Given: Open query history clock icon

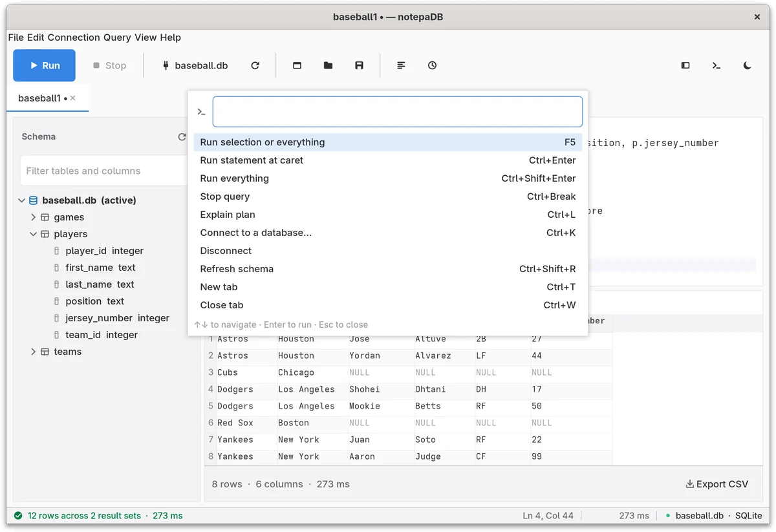Looking at the screenshot, I should coord(433,65).
